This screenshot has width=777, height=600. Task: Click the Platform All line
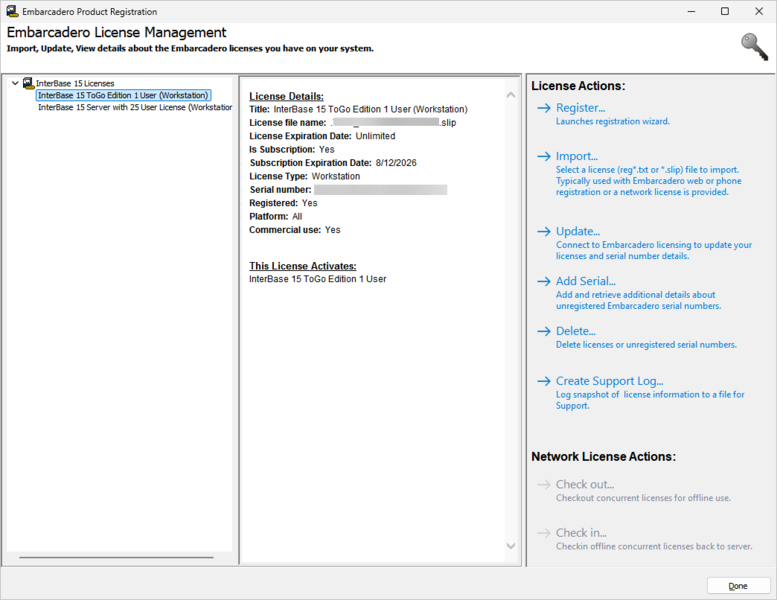click(276, 217)
